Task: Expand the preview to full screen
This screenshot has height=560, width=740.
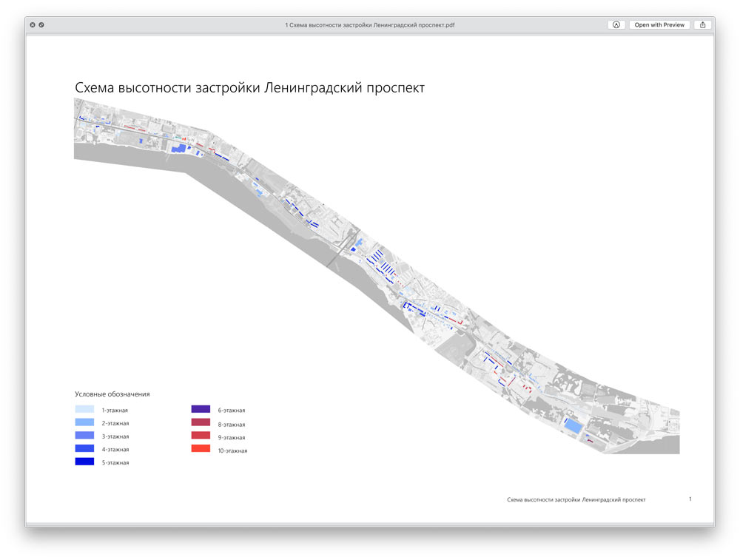Action: (41, 24)
